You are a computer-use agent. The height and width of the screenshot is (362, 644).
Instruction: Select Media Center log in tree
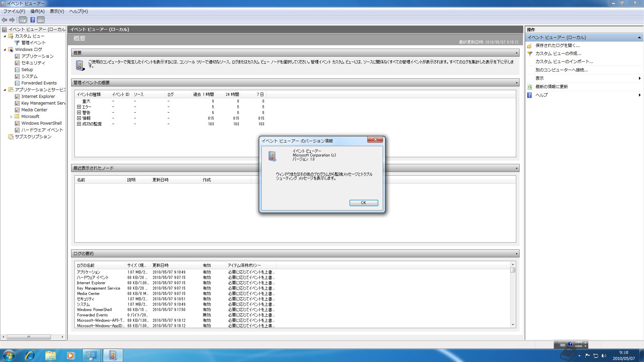pyautogui.click(x=34, y=110)
